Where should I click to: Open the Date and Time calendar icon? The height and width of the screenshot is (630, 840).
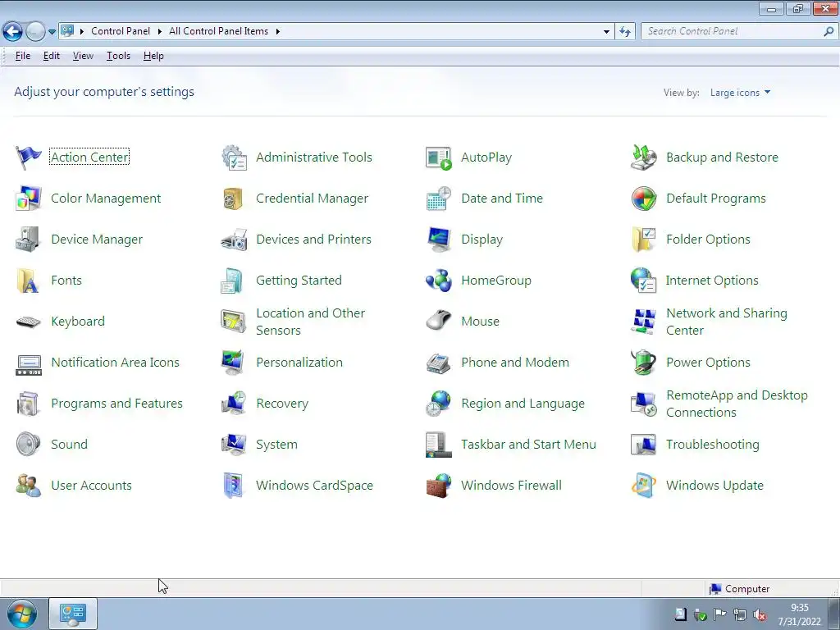coord(439,199)
